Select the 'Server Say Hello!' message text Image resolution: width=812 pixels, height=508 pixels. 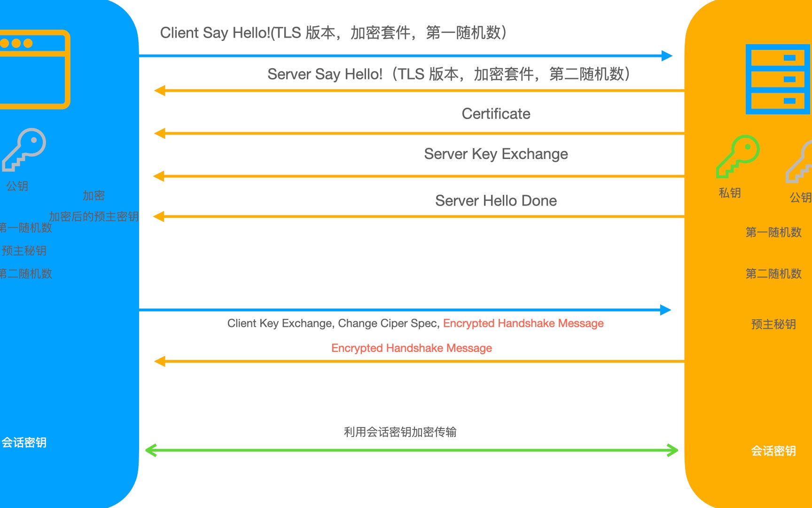[x=449, y=74]
